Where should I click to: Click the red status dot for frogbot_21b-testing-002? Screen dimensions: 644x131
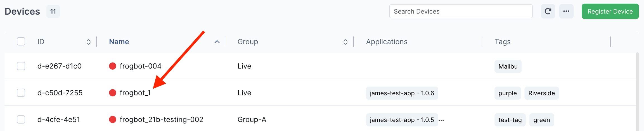click(x=112, y=119)
